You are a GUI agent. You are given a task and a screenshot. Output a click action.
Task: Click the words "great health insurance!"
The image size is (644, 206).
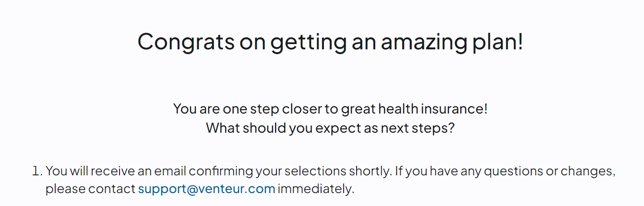(414, 109)
